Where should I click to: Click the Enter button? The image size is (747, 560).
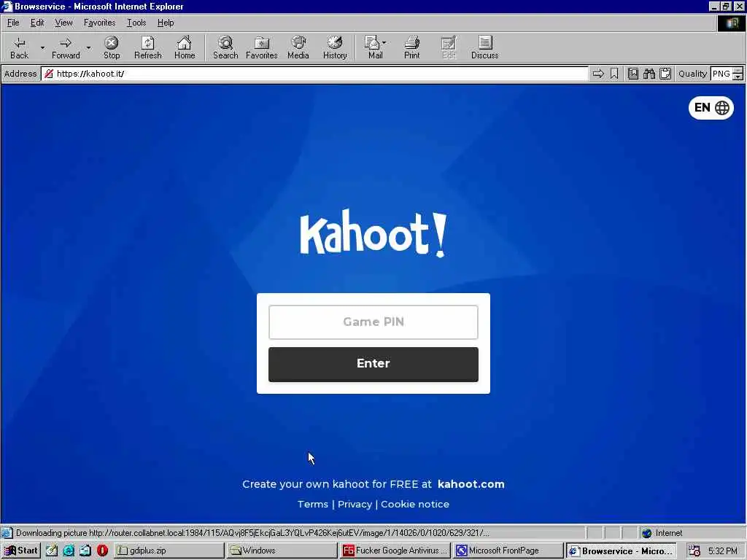[x=373, y=365]
